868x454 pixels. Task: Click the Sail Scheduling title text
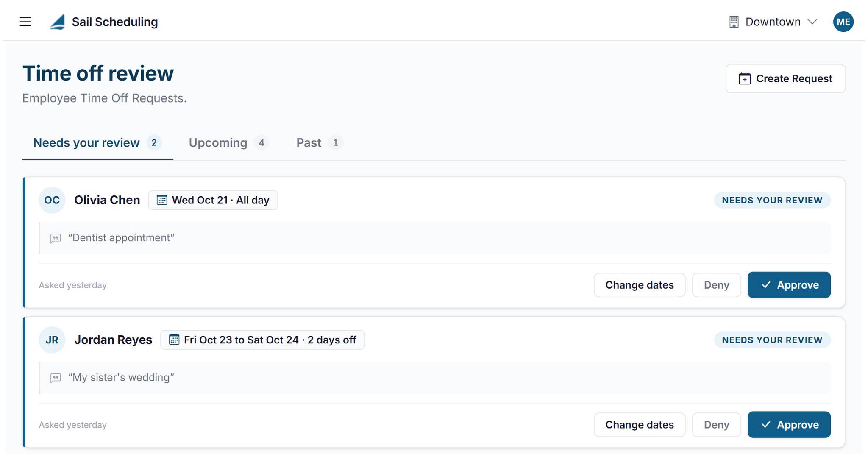tap(115, 22)
